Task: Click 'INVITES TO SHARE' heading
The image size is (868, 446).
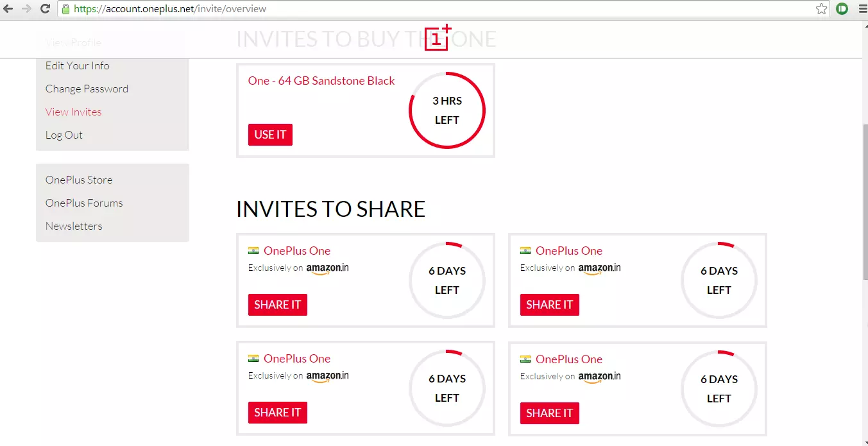Action: tap(330, 209)
